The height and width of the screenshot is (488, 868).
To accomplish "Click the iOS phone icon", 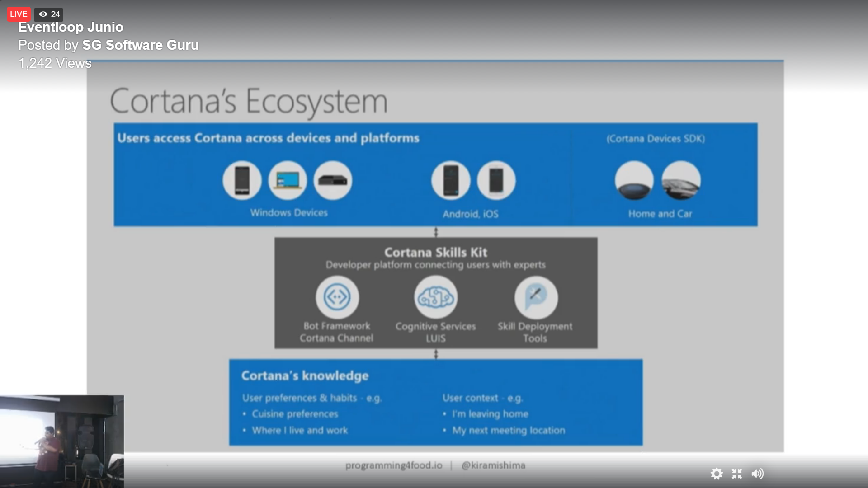I will 496,180.
